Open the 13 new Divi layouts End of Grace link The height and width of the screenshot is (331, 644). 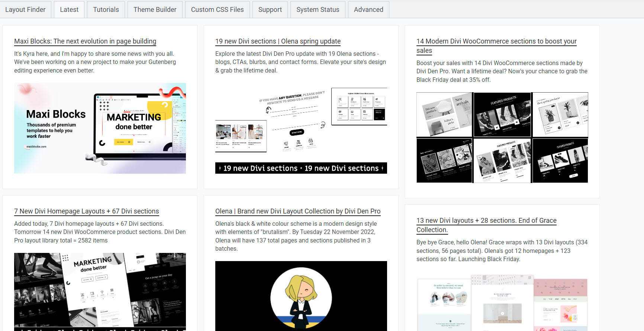pos(486,225)
